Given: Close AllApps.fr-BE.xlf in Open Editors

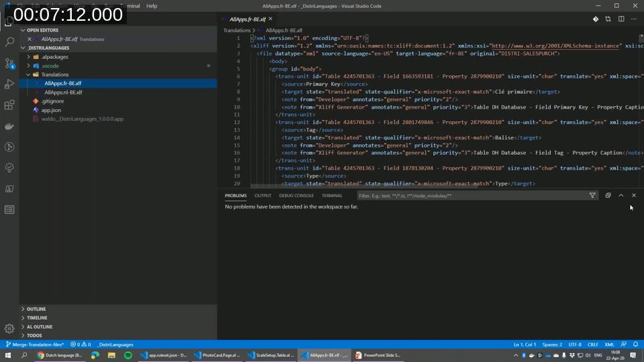Looking at the screenshot, I should tap(29, 39).
